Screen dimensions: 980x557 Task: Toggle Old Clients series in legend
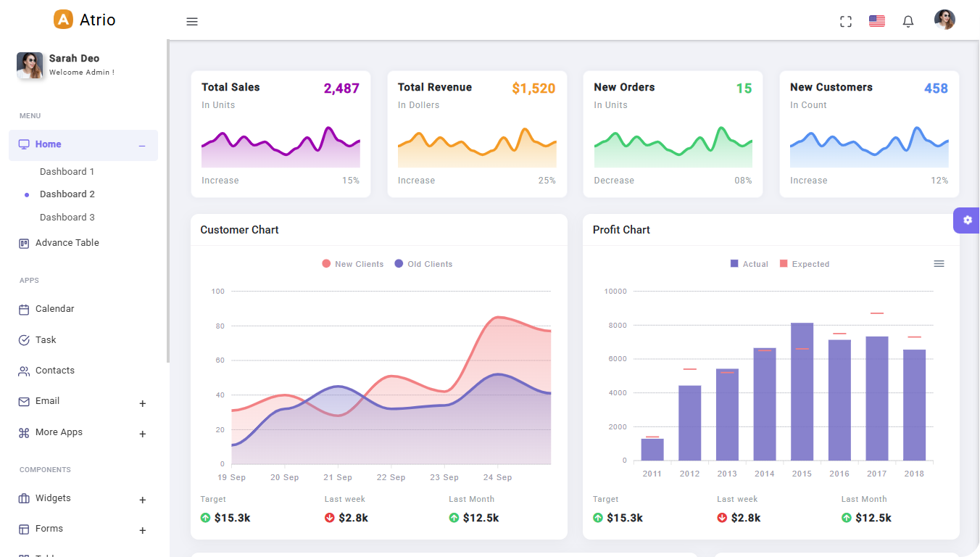(x=423, y=264)
